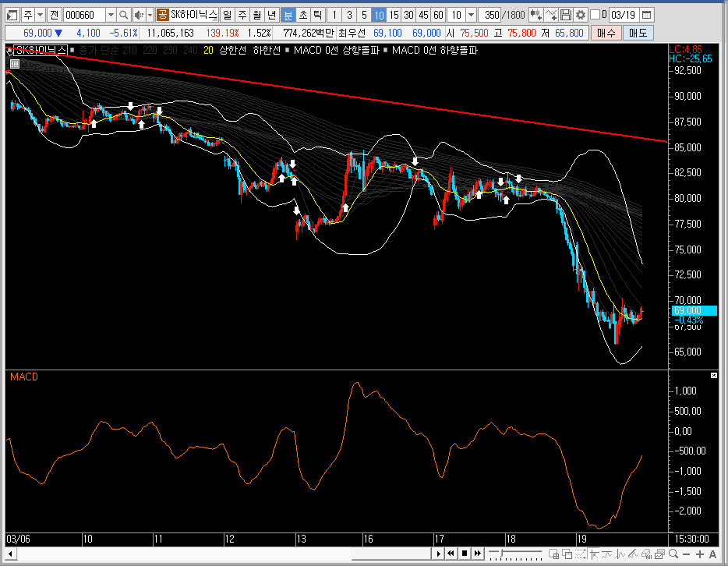Select the 틱 tick period button
The image size is (728, 566).
coord(317,16)
